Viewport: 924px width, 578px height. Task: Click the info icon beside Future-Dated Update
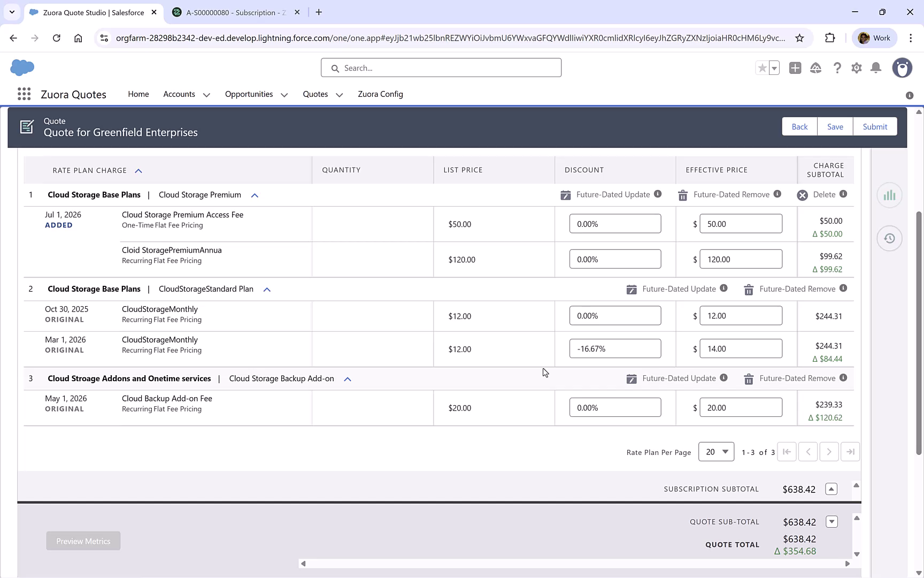(x=658, y=194)
